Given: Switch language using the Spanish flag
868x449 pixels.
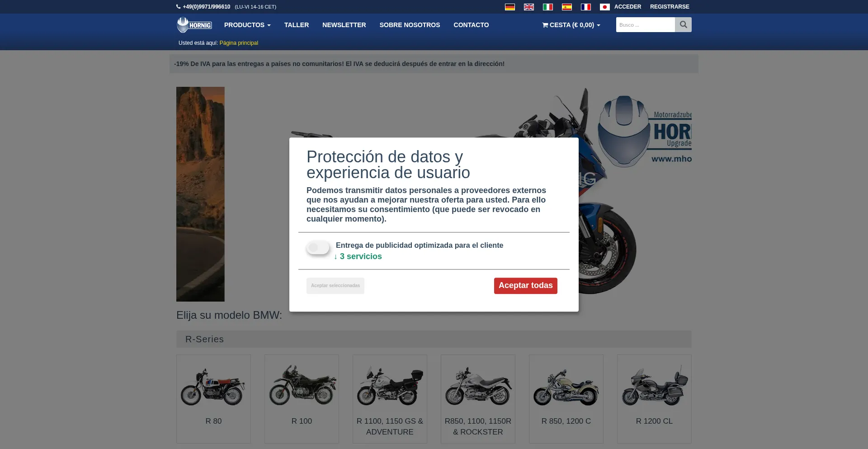Looking at the screenshot, I should pos(566,7).
